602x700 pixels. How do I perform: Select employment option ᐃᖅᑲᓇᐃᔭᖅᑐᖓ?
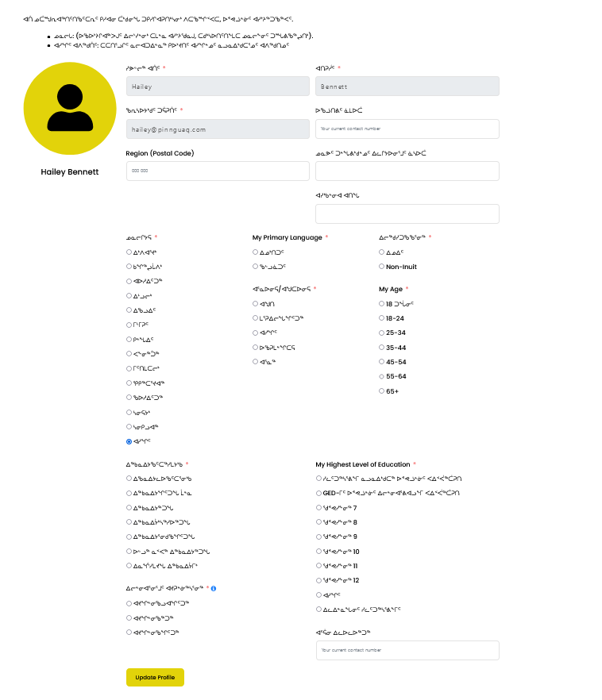129,508
